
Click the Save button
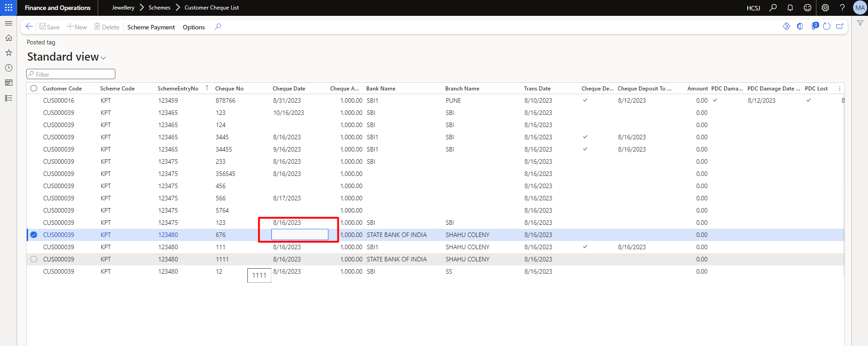tap(49, 27)
